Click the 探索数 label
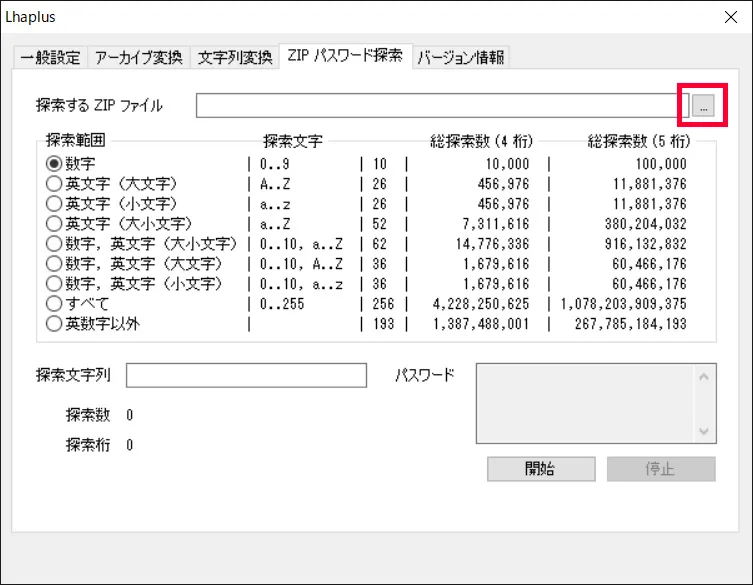The width and height of the screenshot is (753, 585). click(88, 415)
